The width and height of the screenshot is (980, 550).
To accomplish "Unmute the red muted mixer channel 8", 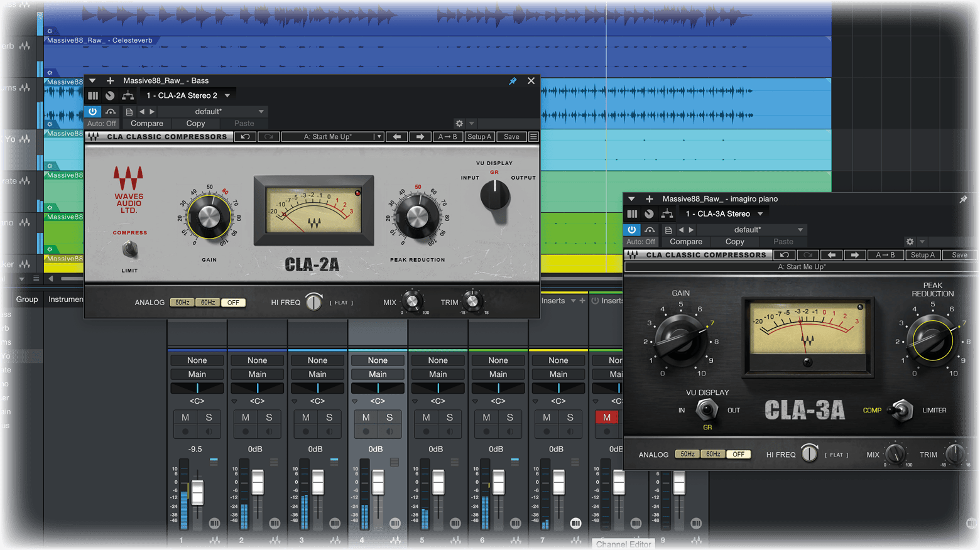I will click(x=607, y=418).
